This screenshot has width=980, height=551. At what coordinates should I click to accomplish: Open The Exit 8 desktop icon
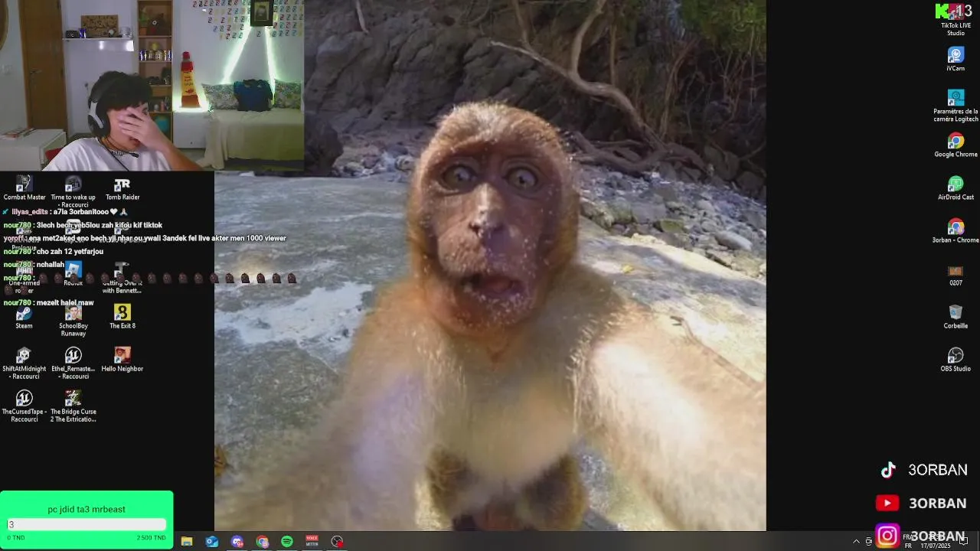(122, 317)
